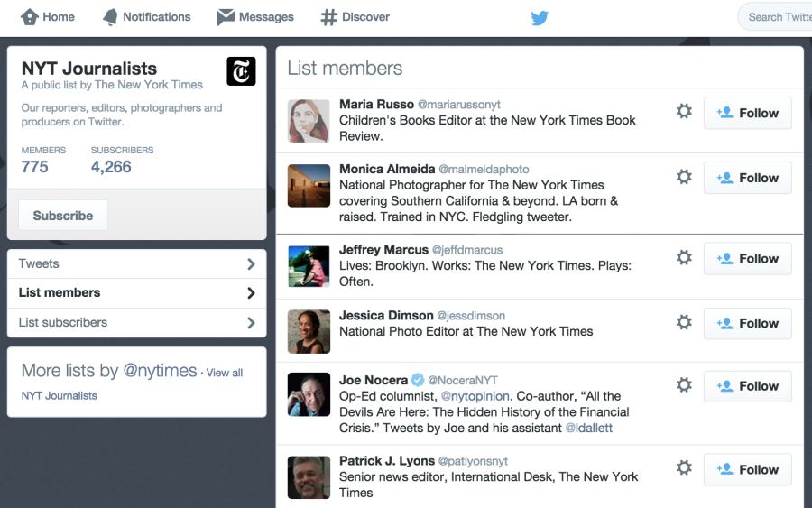Select the List members section
812x508 pixels.
(x=137, y=293)
